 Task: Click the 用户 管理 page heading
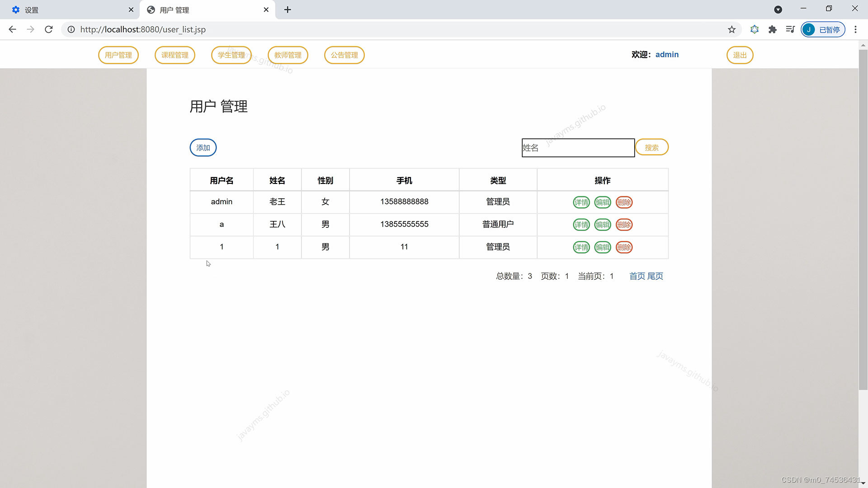point(218,107)
